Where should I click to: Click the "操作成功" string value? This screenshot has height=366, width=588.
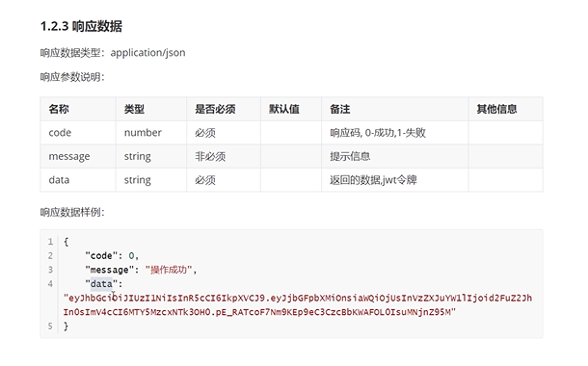(x=169, y=270)
